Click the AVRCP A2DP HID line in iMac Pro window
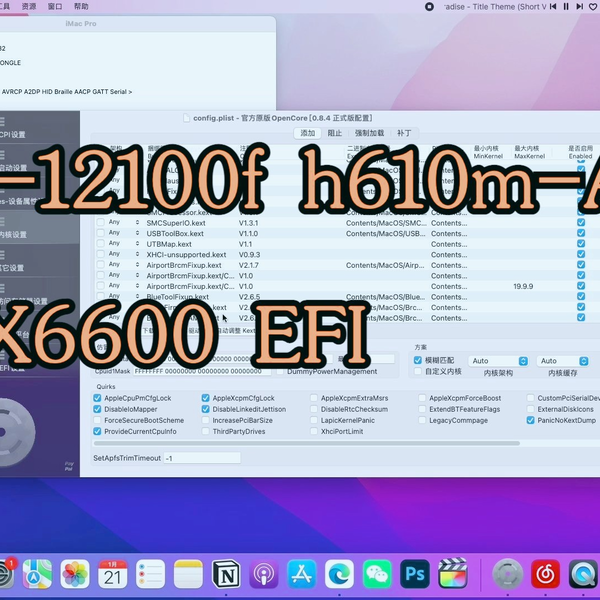Screen dimensions: 600x600 (67, 92)
